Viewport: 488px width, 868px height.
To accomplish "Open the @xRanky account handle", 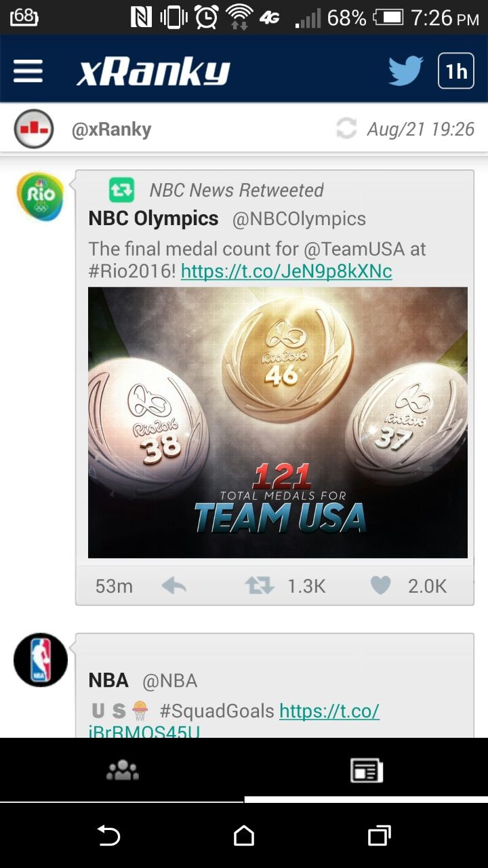I will pyautogui.click(x=111, y=130).
